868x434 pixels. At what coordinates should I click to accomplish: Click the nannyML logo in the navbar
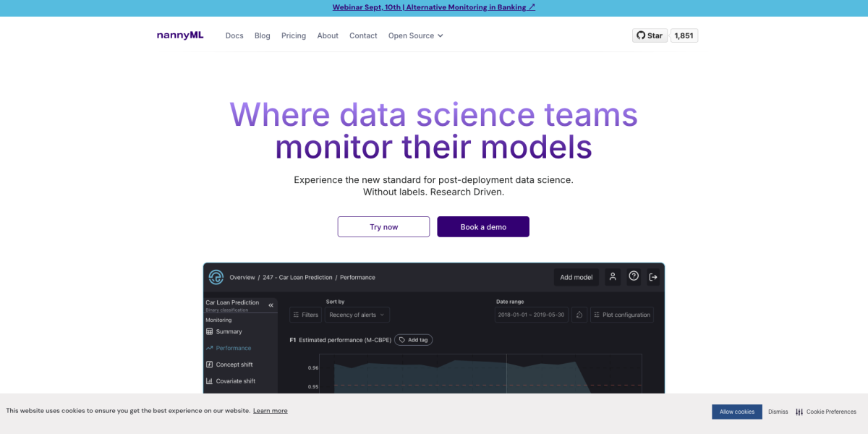tap(180, 35)
